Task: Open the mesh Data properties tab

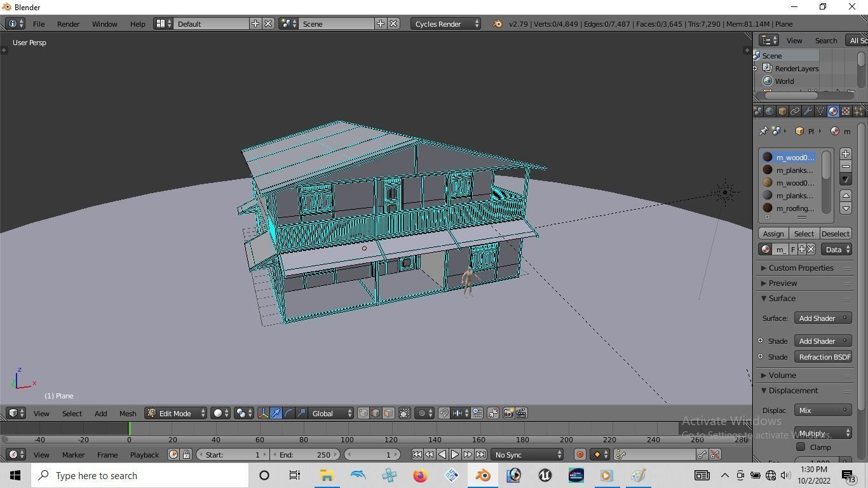Action: click(820, 111)
